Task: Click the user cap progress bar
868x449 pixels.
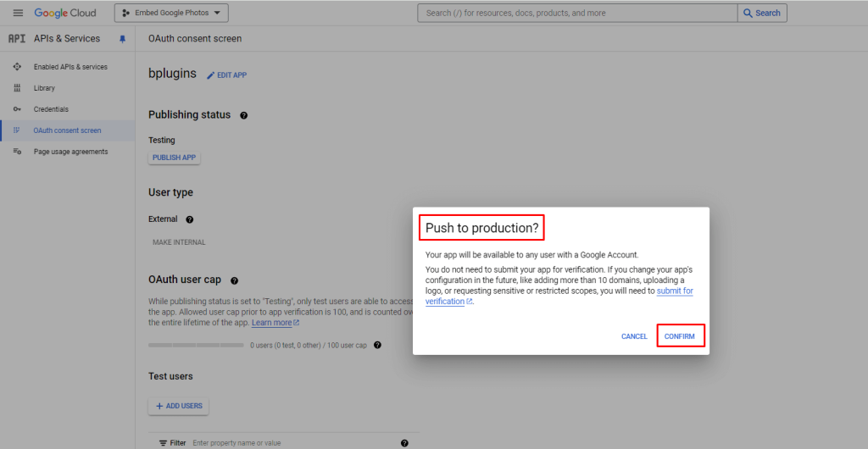Action: point(196,345)
